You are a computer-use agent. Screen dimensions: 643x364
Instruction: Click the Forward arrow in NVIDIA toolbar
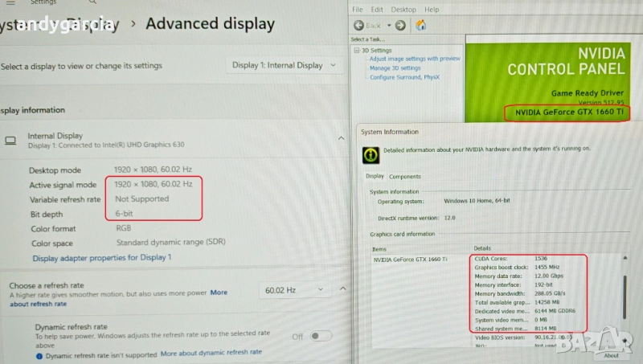[x=399, y=25]
